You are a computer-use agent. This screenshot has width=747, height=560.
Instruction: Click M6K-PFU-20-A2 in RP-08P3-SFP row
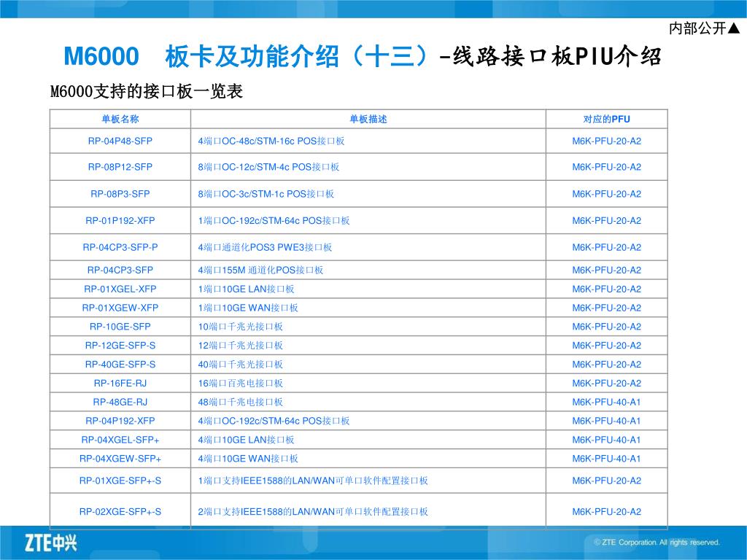click(x=606, y=194)
